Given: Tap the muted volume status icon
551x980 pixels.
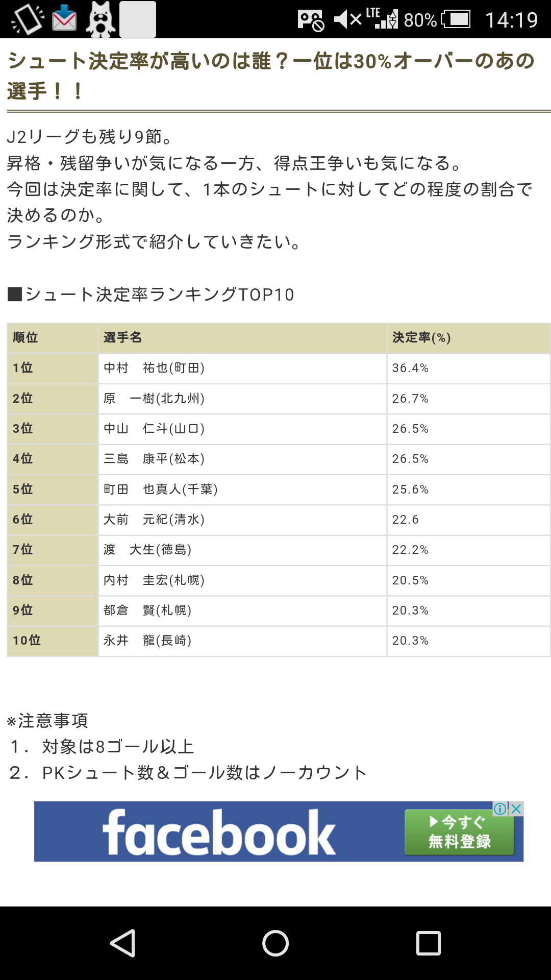Looking at the screenshot, I should (x=347, y=19).
